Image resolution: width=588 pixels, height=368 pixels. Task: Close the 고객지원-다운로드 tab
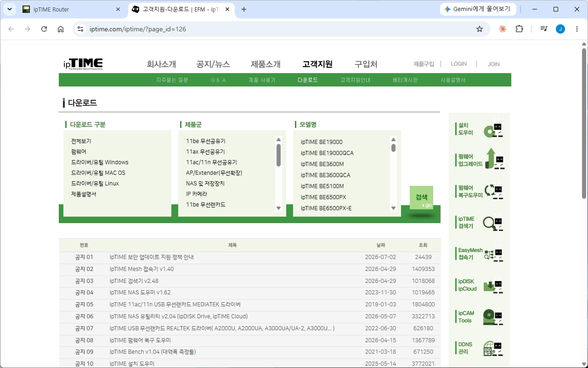(x=227, y=9)
